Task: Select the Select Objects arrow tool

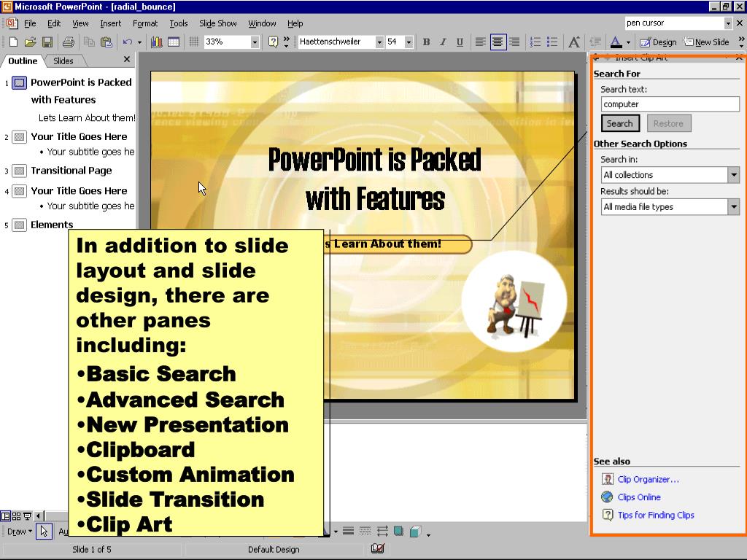Action: coord(44,532)
